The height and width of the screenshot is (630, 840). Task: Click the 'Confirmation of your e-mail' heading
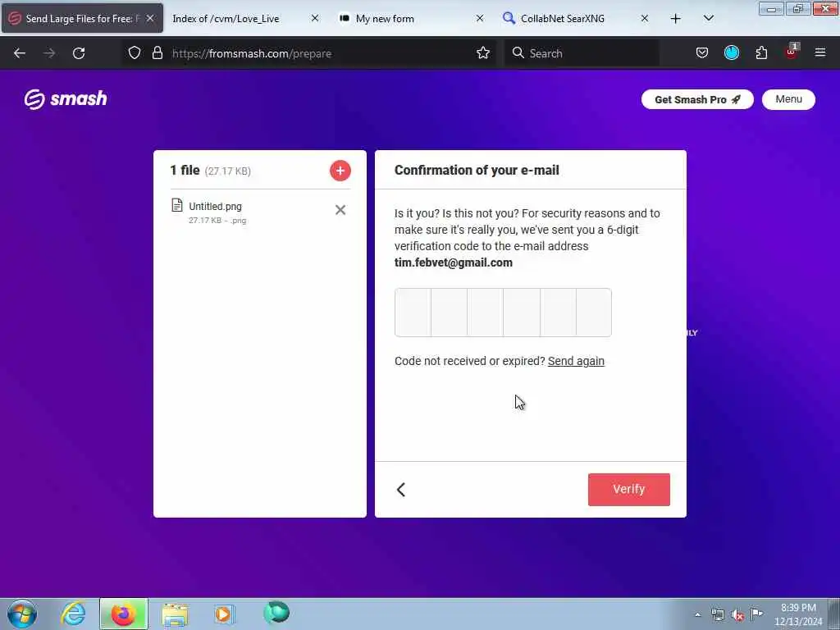click(477, 171)
